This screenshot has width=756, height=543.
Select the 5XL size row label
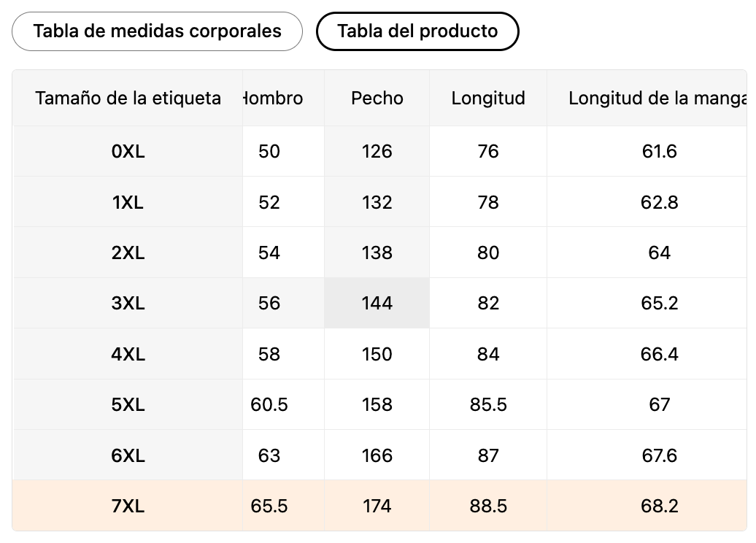point(128,404)
